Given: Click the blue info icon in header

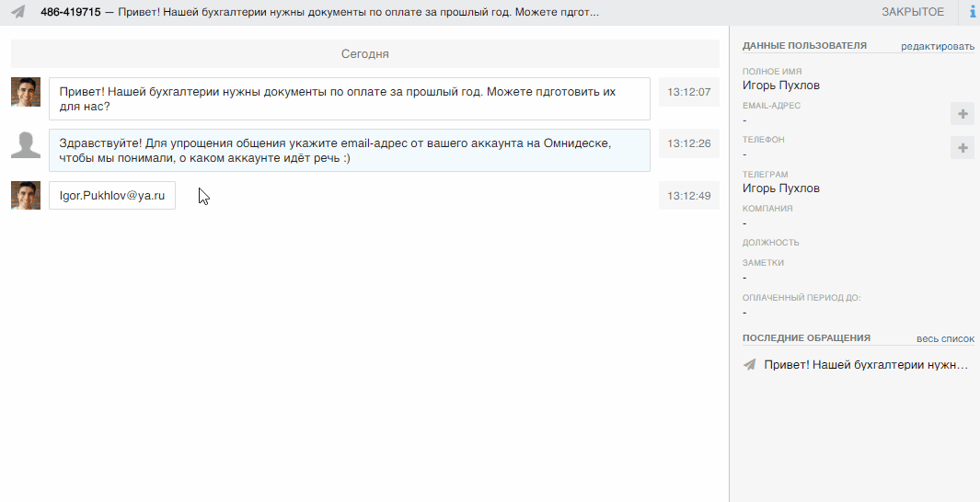Looking at the screenshot, I should click(973, 12).
